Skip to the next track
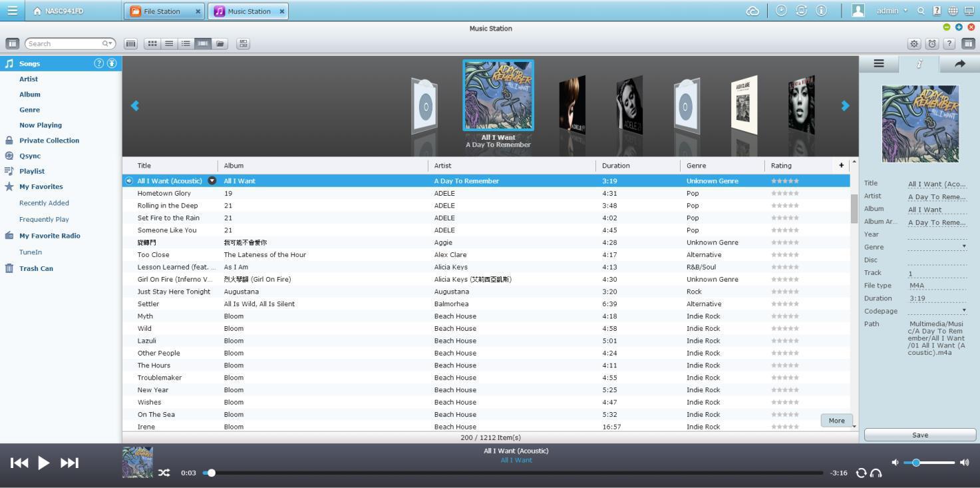 (x=69, y=463)
